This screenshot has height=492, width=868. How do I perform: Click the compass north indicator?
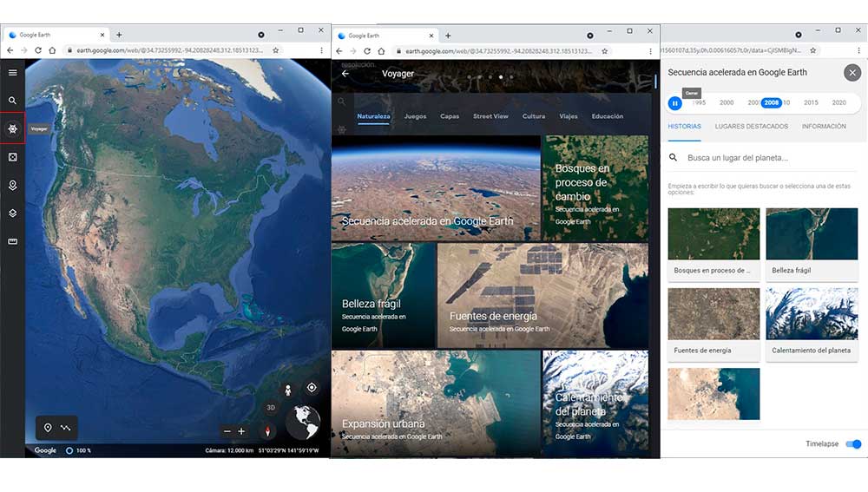pyautogui.click(x=267, y=431)
